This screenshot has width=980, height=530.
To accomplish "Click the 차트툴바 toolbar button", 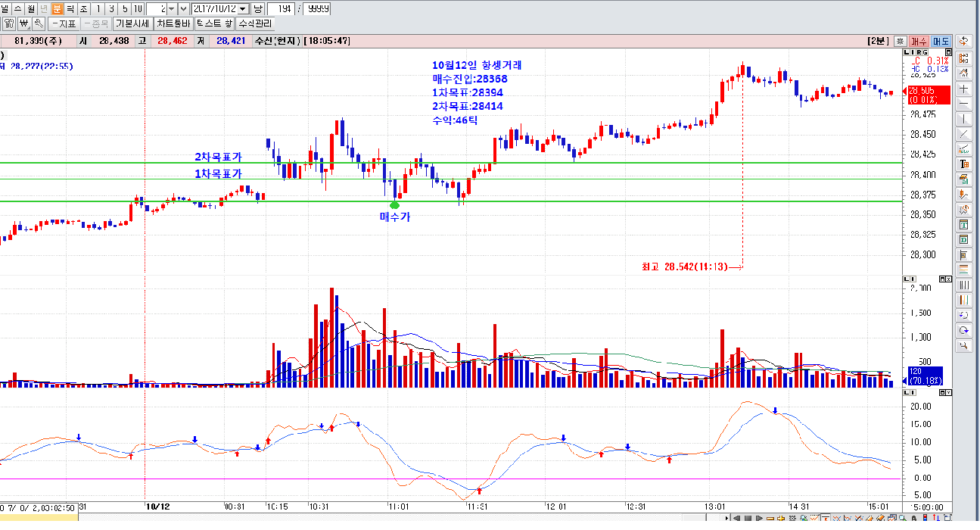I will point(173,23).
